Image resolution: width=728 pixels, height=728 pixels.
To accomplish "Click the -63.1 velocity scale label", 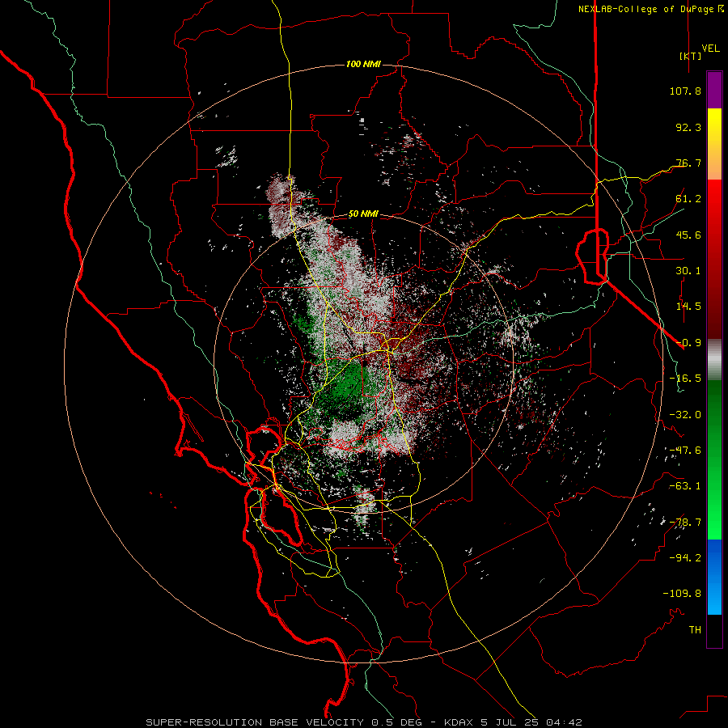I will tap(685, 486).
